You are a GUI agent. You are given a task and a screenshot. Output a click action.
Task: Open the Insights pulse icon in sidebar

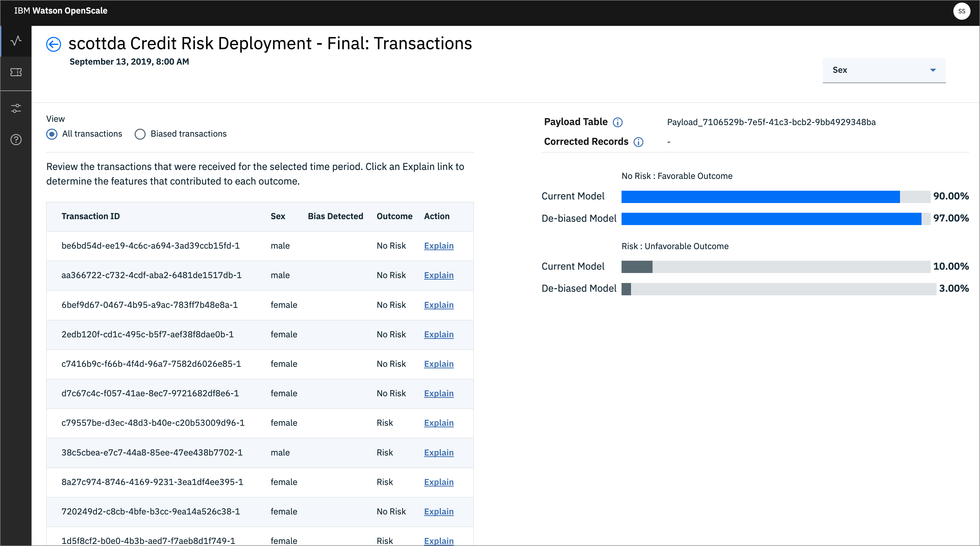pos(16,41)
